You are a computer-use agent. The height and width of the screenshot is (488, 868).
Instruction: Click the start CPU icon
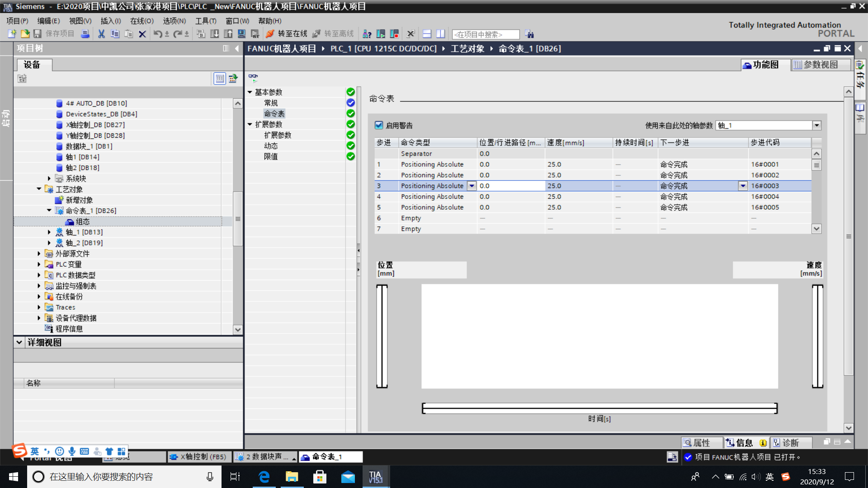[381, 34]
